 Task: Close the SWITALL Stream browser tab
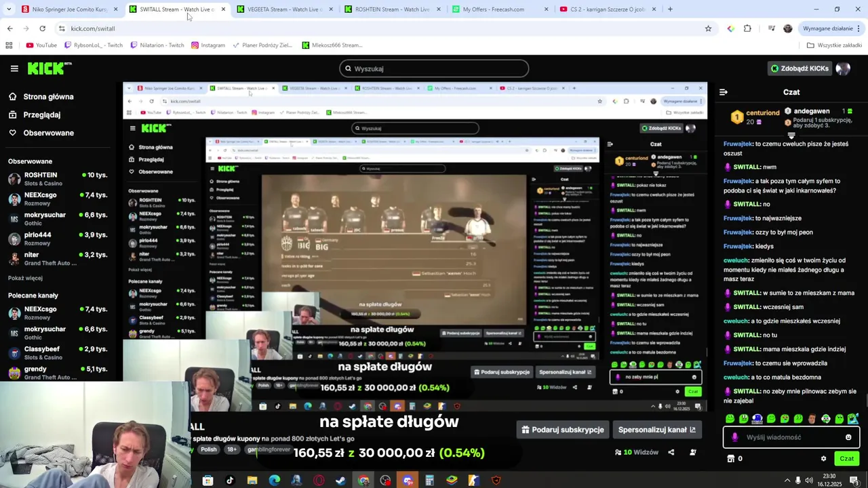223,9
